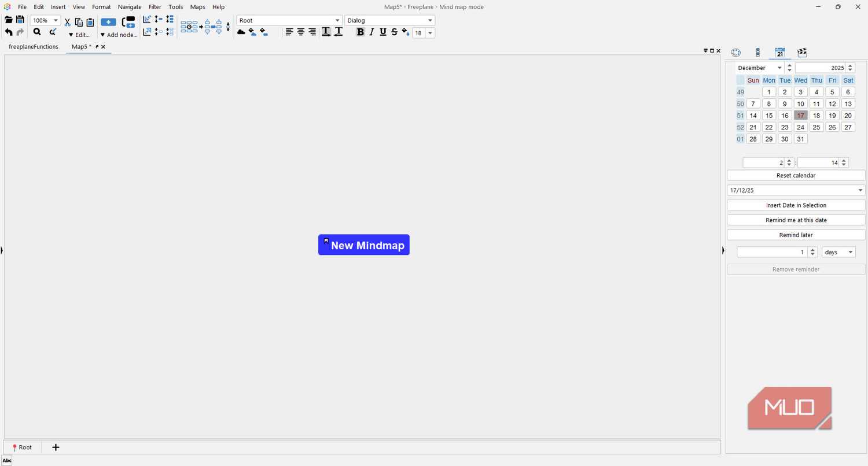Screen dimensions: 868x466
Task: Add a child node with the black-and-blue node icon
Action: (128, 22)
